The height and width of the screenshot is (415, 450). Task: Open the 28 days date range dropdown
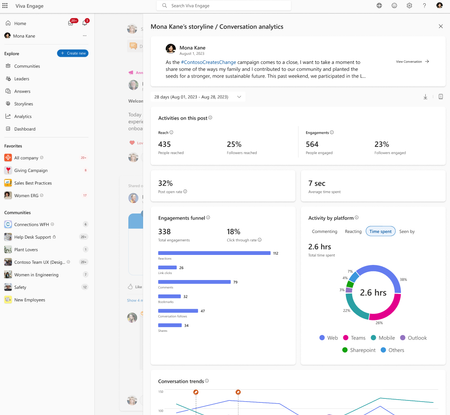pyautogui.click(x=198, y=97)
